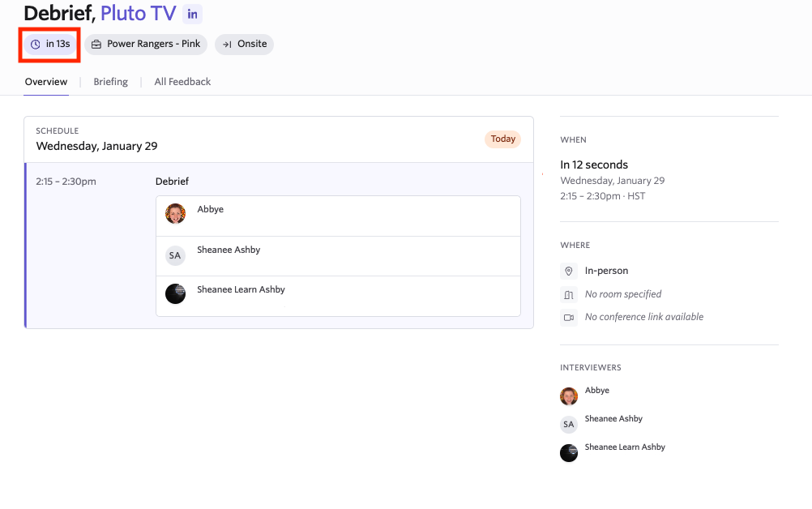
Task: Select the Overview tab
Action: point(46,82)
